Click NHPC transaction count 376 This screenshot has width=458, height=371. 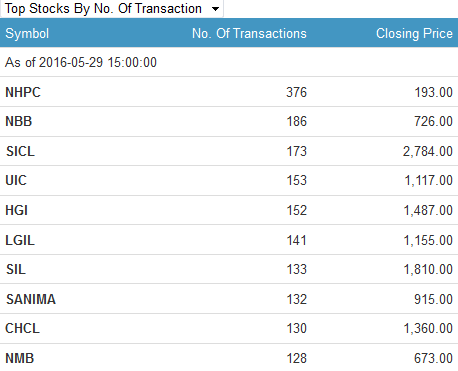(x=296, y=92)
